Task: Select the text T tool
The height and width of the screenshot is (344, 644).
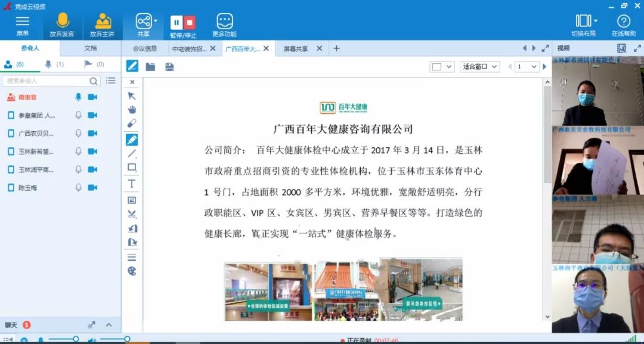Action: pos(132,184)
